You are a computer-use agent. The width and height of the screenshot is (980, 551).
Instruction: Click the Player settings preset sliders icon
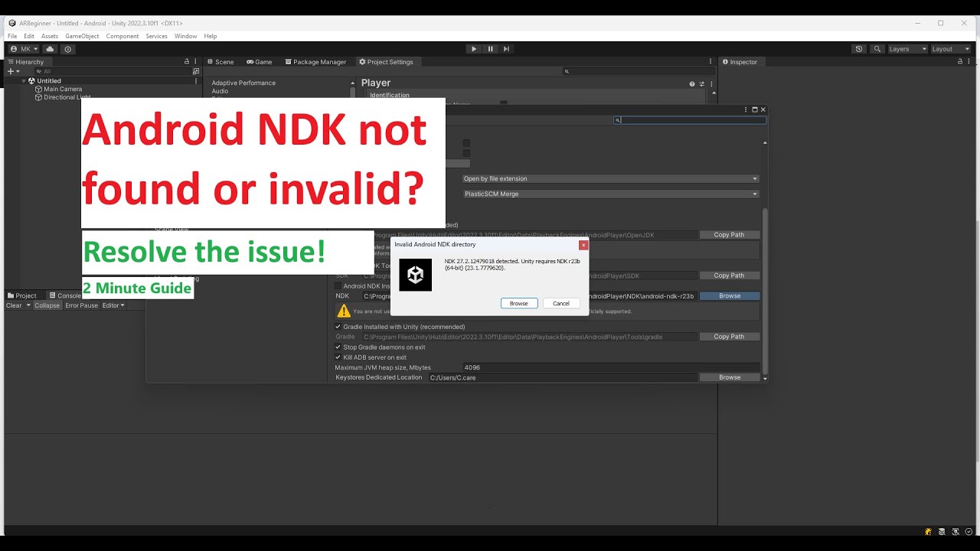(701, 83)
